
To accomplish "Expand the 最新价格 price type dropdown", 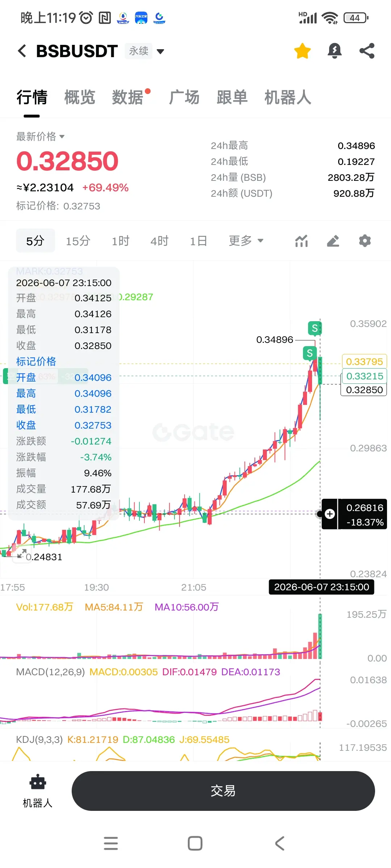I will [x=41, y=137].
